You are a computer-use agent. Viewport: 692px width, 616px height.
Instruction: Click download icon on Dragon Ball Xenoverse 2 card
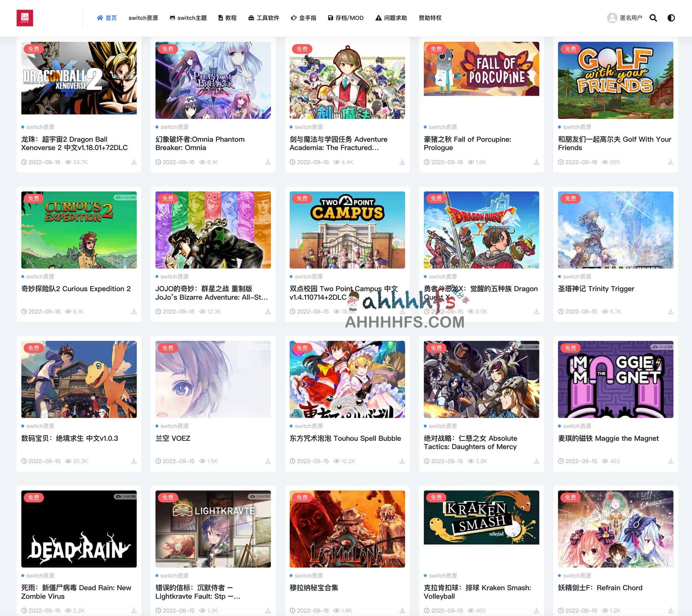(134, 162)
